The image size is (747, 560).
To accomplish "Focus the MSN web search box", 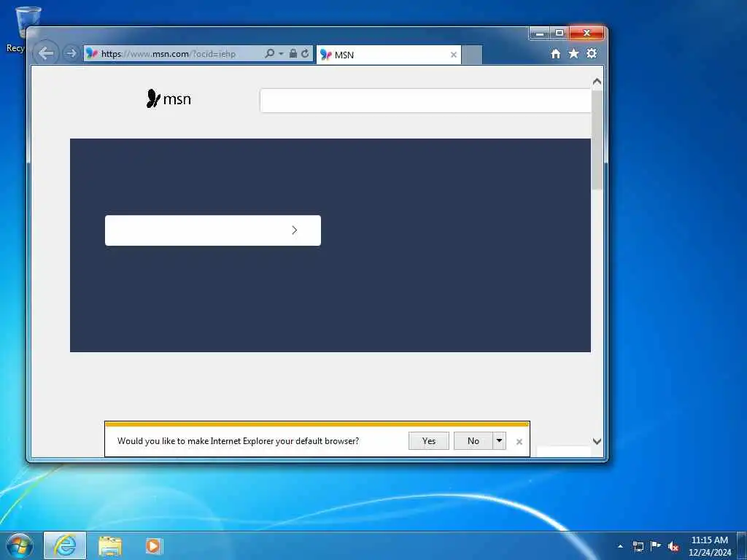I will pos(425,101).
